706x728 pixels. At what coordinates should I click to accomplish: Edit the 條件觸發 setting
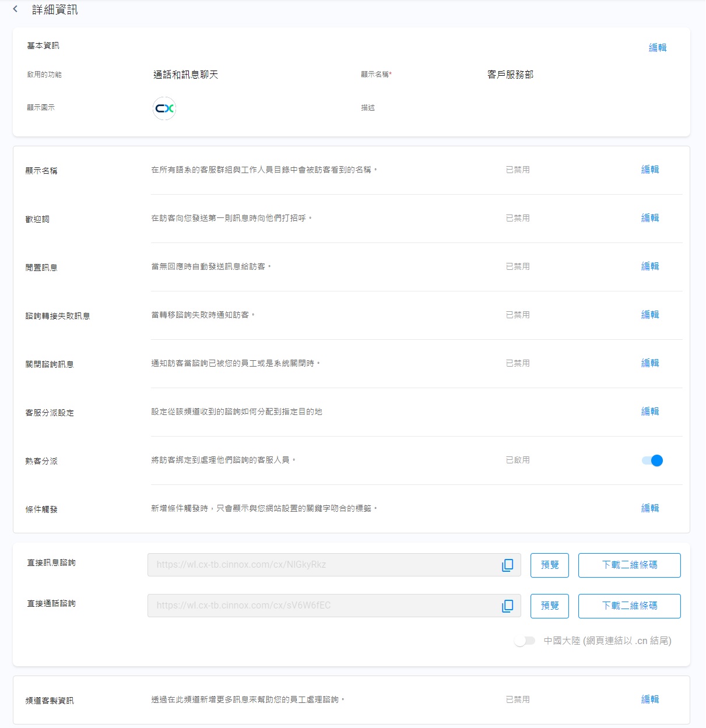(650, 508)
